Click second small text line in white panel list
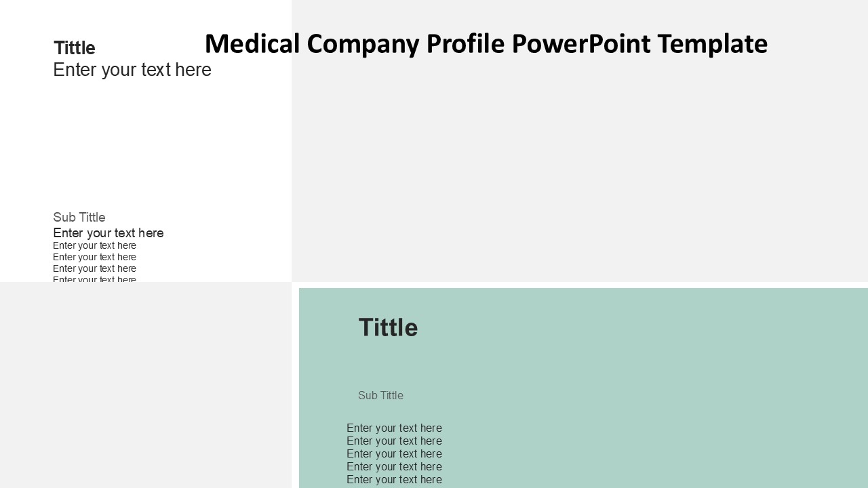 coord(95,257)
